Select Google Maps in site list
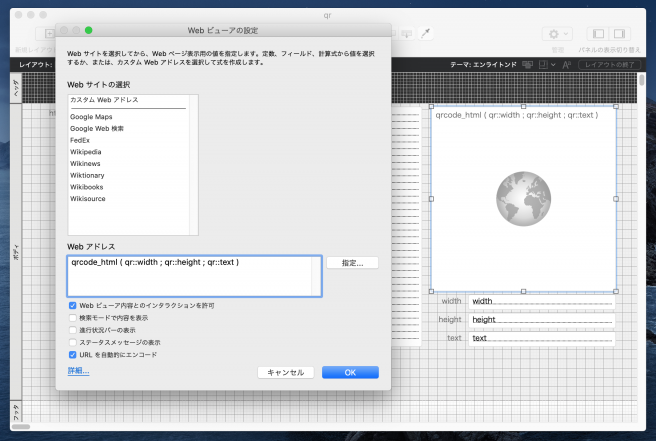The image size is (656, 441). (91, 117)
